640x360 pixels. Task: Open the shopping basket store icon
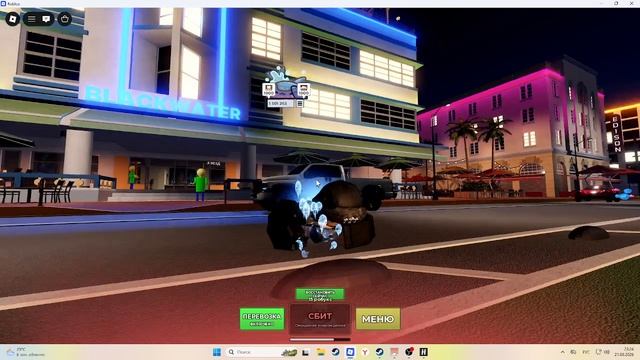[x=64, y=19]
